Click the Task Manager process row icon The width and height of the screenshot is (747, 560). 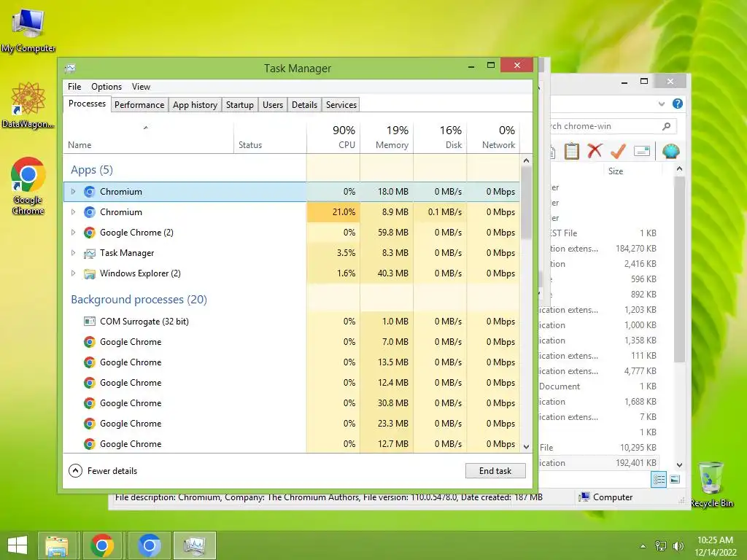pyautogui.click(x=89, y=253)
